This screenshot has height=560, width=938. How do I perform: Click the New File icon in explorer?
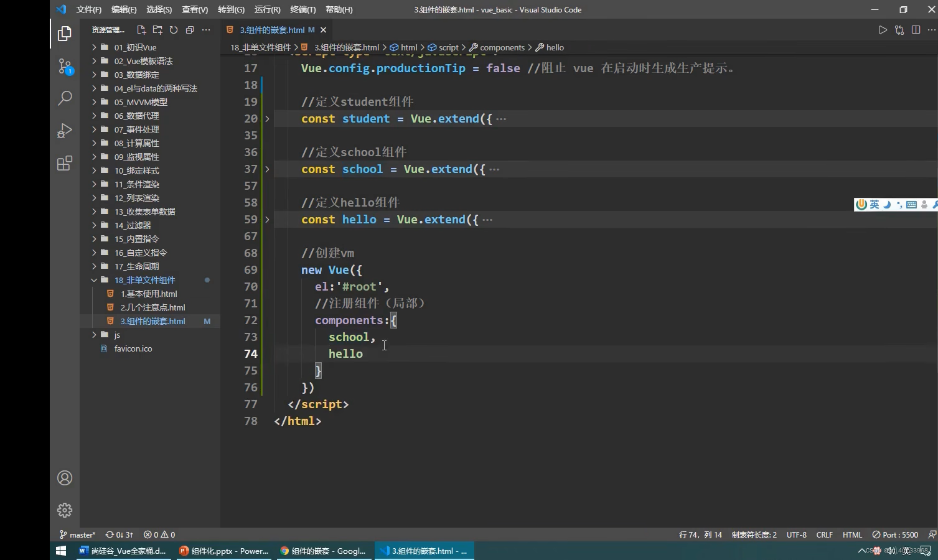click(x=141, y=30)
